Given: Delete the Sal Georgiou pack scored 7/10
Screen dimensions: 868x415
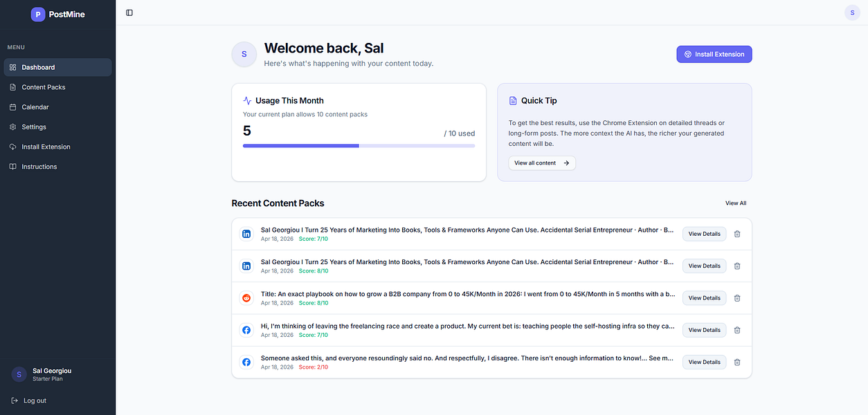Looking at the screenshot, I should click(x=737, y=234).
